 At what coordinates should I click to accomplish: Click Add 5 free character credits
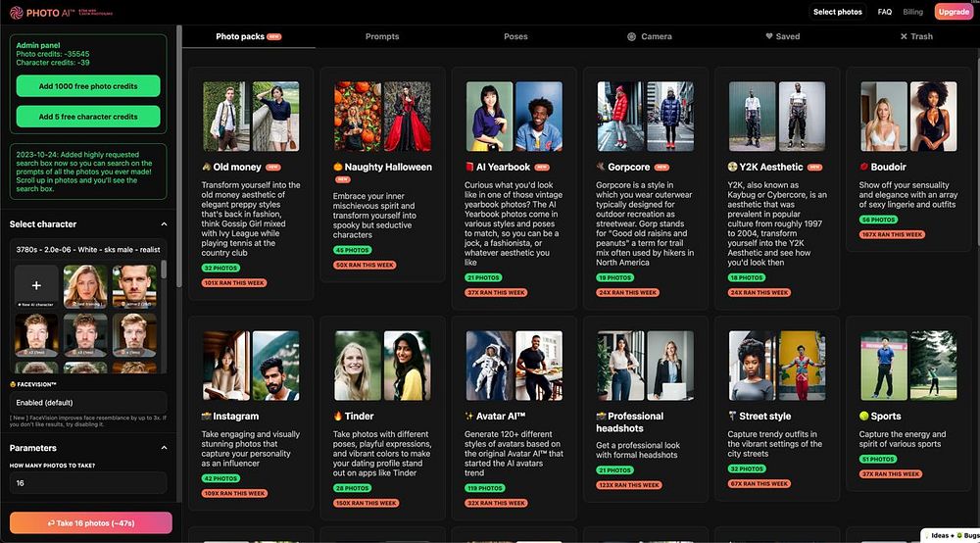click(x=88, y=117)
